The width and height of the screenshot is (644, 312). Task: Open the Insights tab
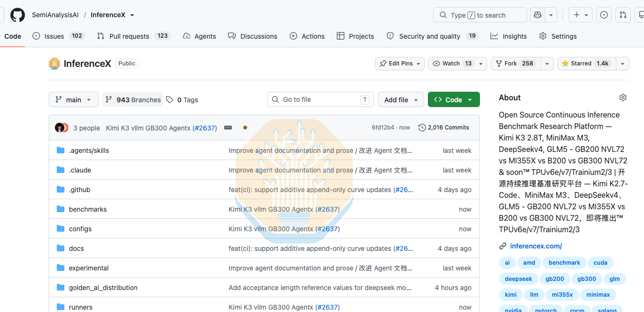point(509,36)
